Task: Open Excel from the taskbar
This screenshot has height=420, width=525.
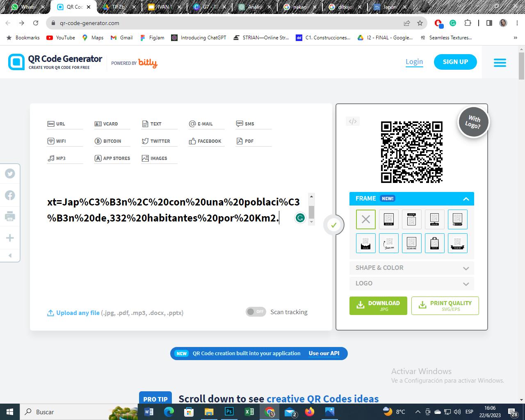Action: point(249,412)
